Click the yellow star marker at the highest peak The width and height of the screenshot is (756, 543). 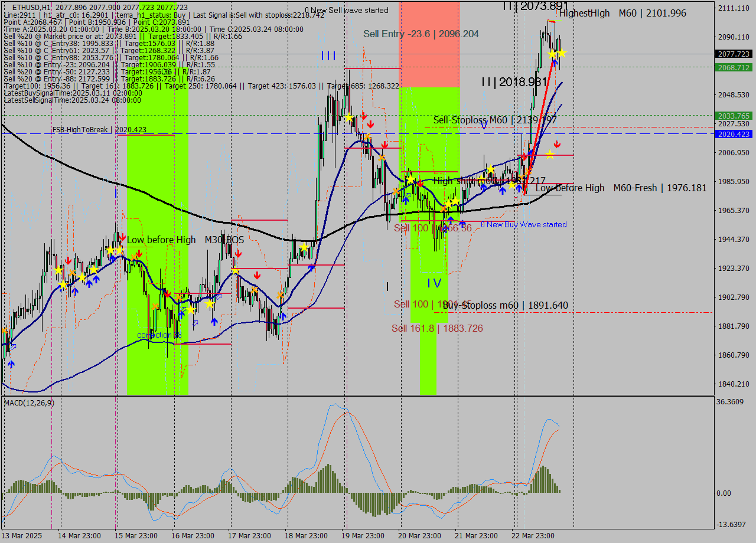[552, 54]
